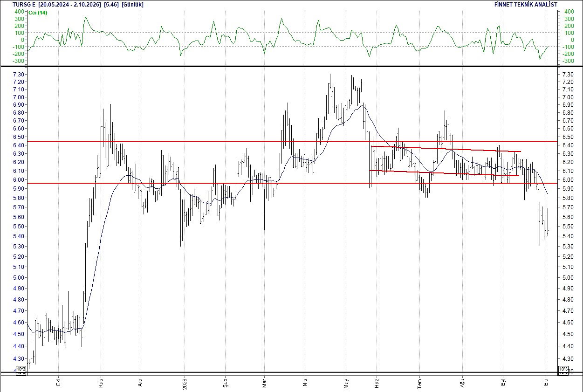Select the lower red sloping channel line
The image size is (583, 392).
point(444,173)
